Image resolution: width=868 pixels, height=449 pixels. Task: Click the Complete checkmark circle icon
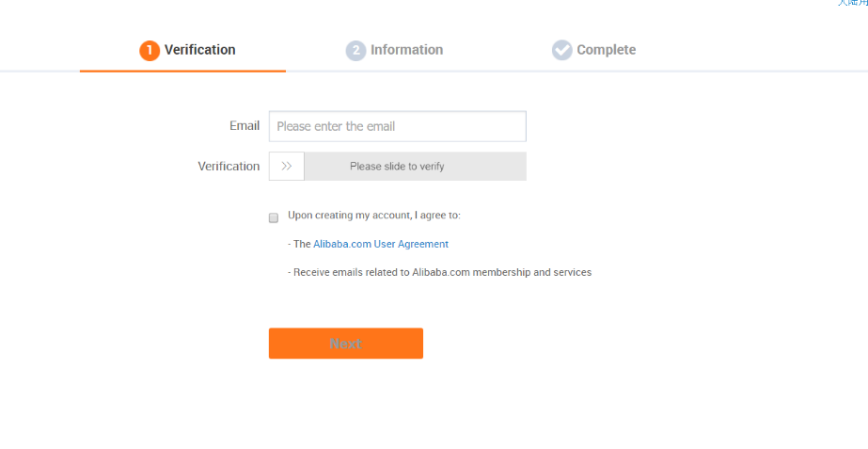[561, 51]
